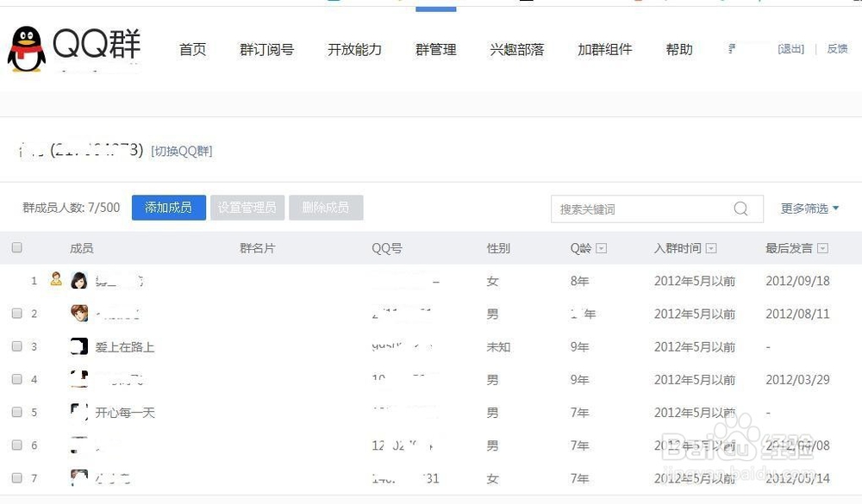
Task: Click the avatar of member 2
Action: pyautogui.click(x=79, y=314)
